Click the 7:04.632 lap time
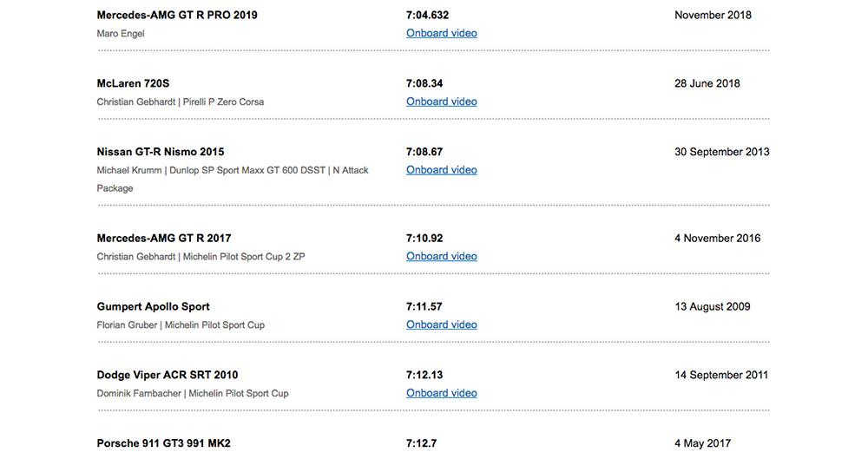The width and height of the screenshot is (868, 452). (x=427, y=15)
